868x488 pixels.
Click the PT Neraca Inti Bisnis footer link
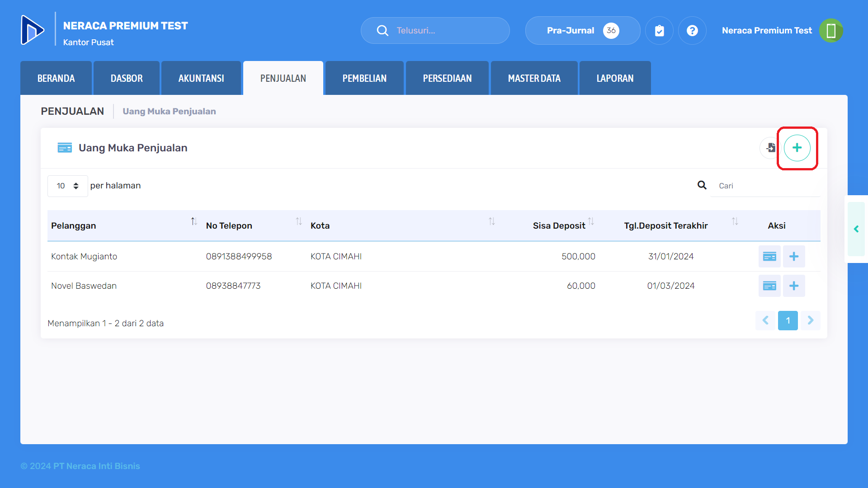click(x=96, y=466)
